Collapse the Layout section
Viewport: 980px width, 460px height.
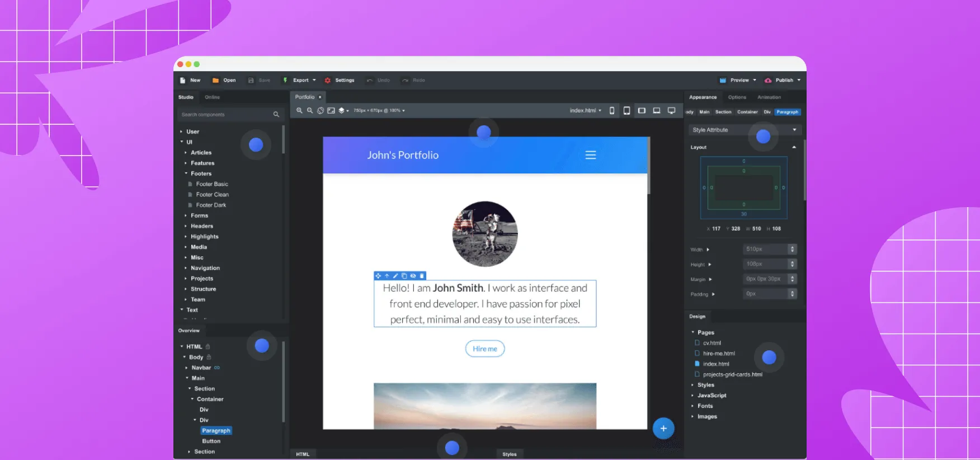[794, 147]
